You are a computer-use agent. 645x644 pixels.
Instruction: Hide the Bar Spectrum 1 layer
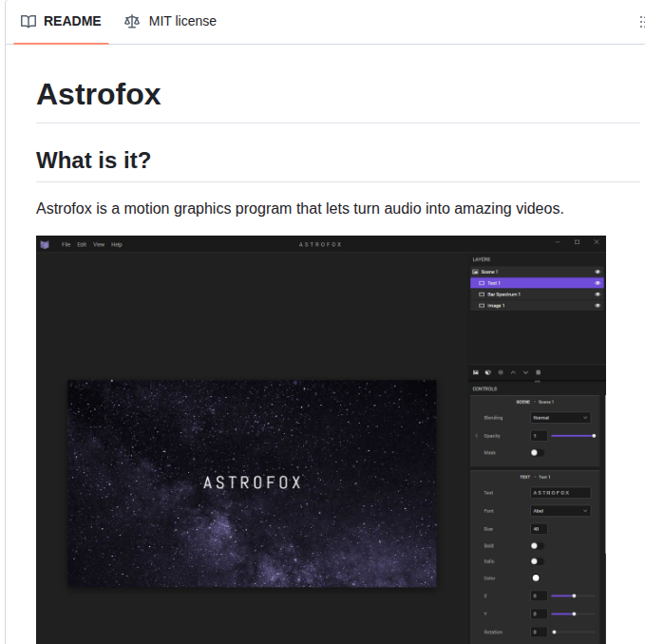click(x=598, y=294)
